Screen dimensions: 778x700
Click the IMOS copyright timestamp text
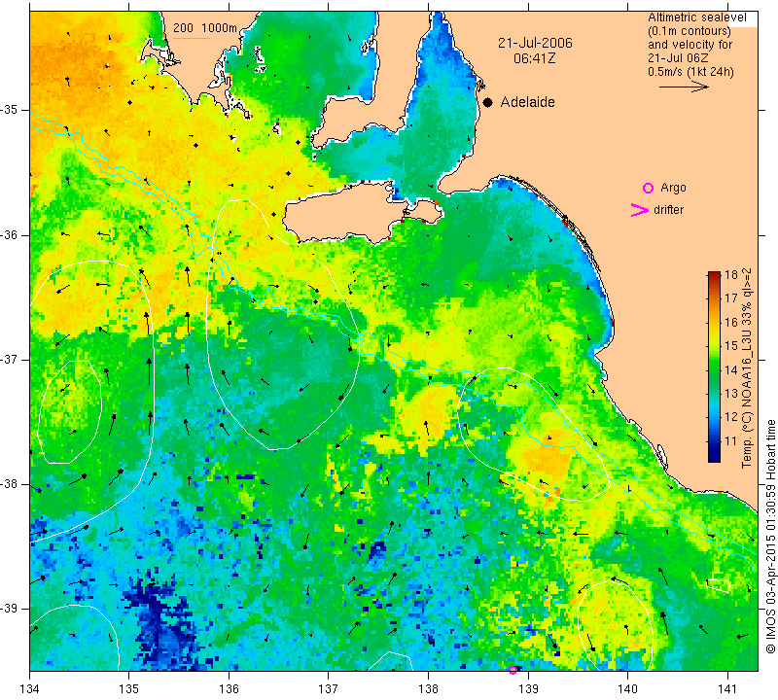[x=770, y=536]
